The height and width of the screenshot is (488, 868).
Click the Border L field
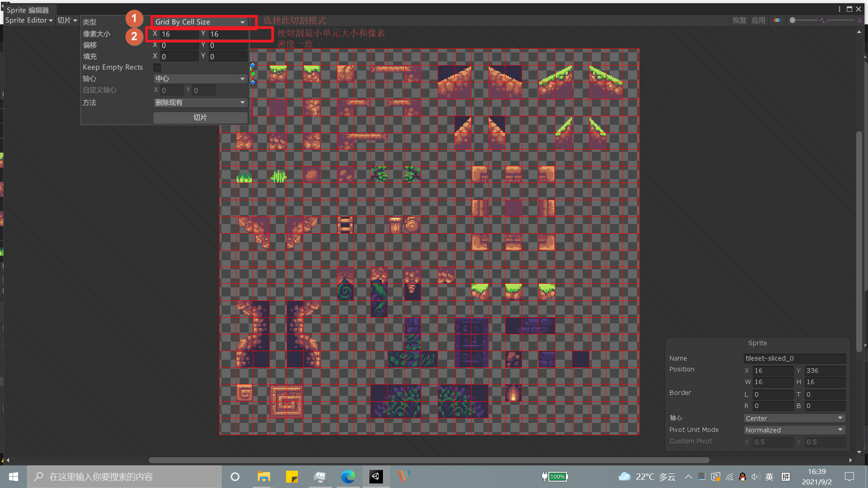(x=773, y=394)
